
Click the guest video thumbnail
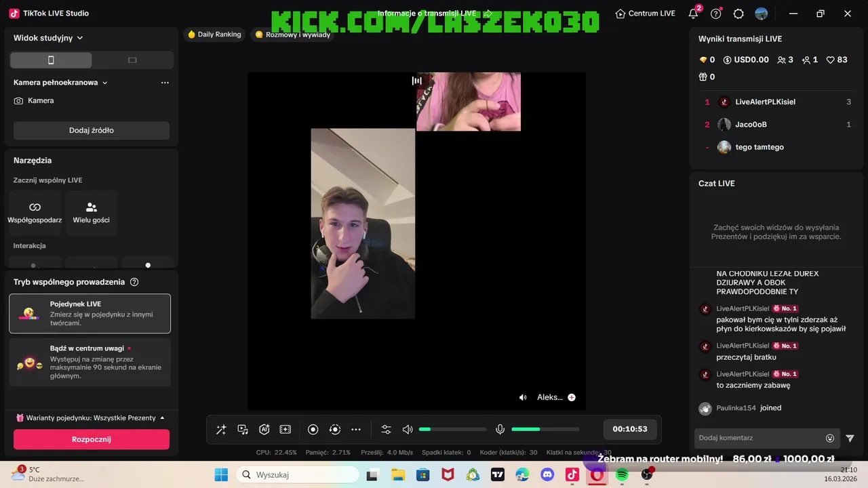469,102
